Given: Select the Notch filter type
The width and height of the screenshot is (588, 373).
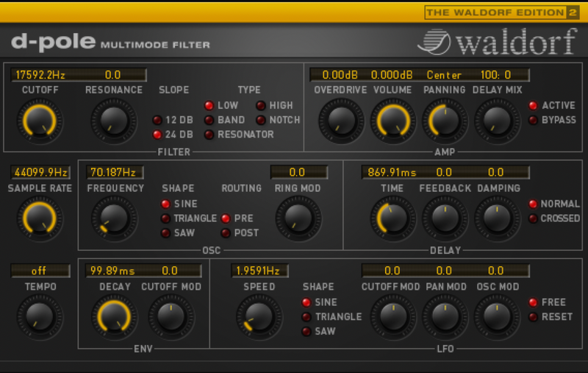Looking at the screenshot, I should (261, 120).
